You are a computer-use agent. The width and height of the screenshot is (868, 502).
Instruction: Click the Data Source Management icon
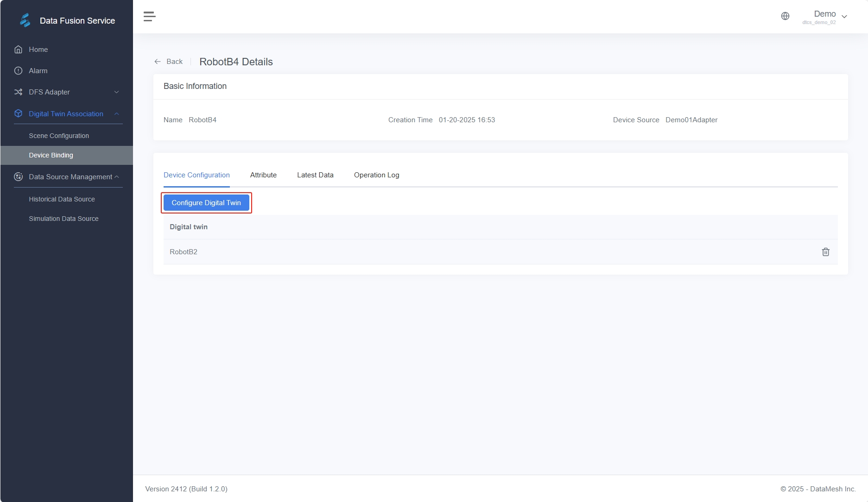tap(19, 177)
